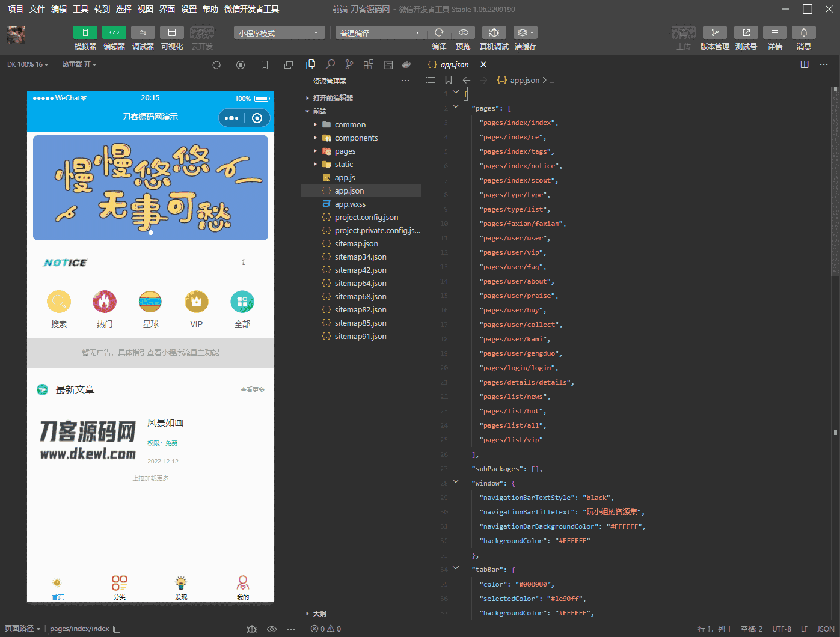This screenshot has height=637, width=840.
Task: Click the real-device debug (真机调试) icon
Action: (x=494, y=33)
